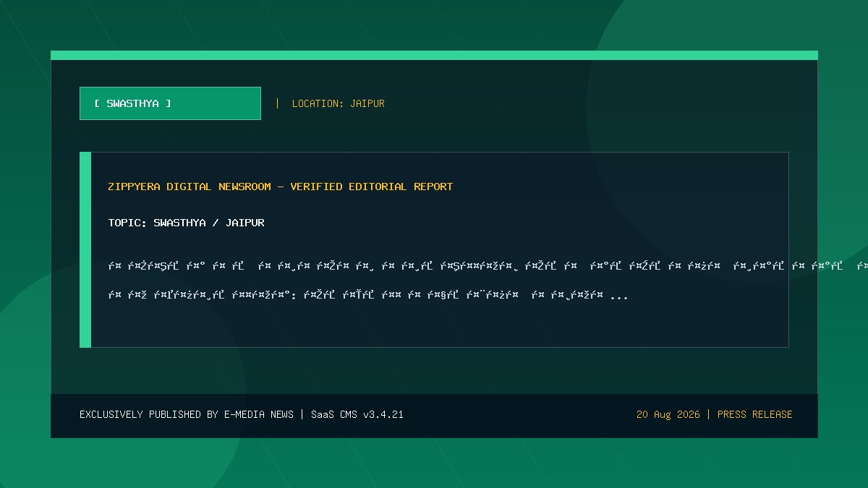This screenshot has width=868, height=488.
Task: Select the LOCATION: JAIPUR label
Action: coord(338,103)
